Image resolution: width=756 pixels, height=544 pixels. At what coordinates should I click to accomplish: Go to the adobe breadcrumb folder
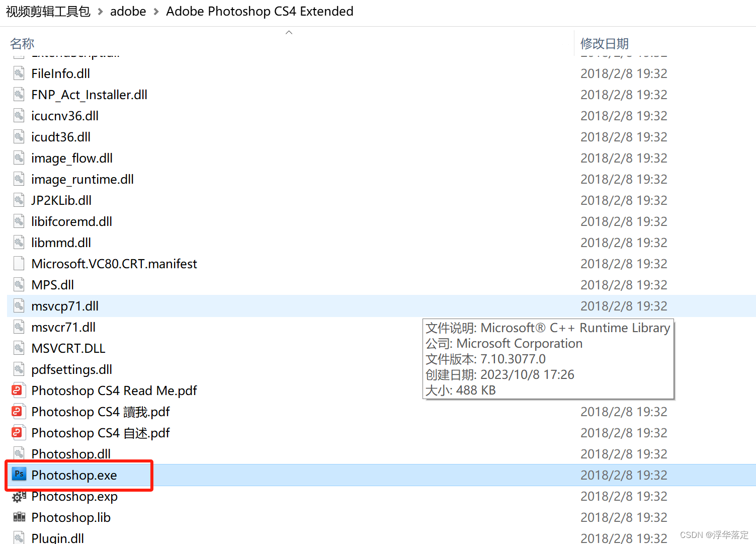coord(128,11)
